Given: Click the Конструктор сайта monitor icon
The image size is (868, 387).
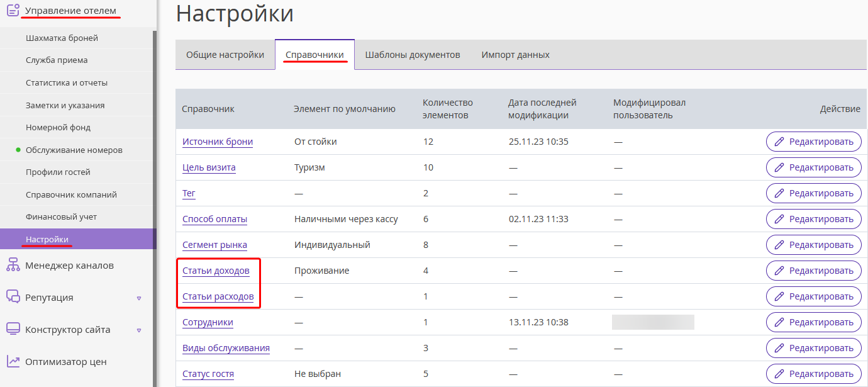Looking at the screenshot, I should click(13, 329).
